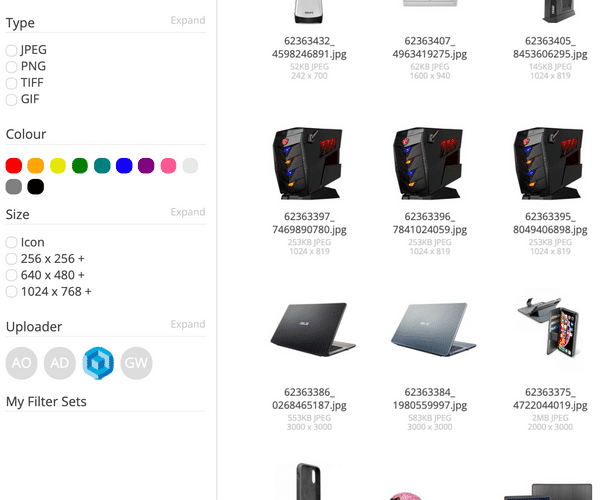The image size is (600, 500).
Task: Select the AD uploader avatar
Action: [x=60, y=363]
